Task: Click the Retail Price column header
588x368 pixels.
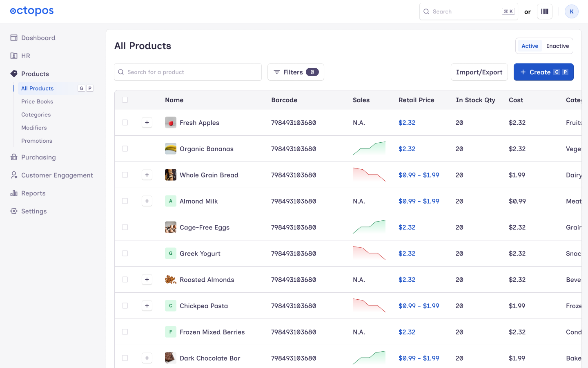Action: point(416,100)
